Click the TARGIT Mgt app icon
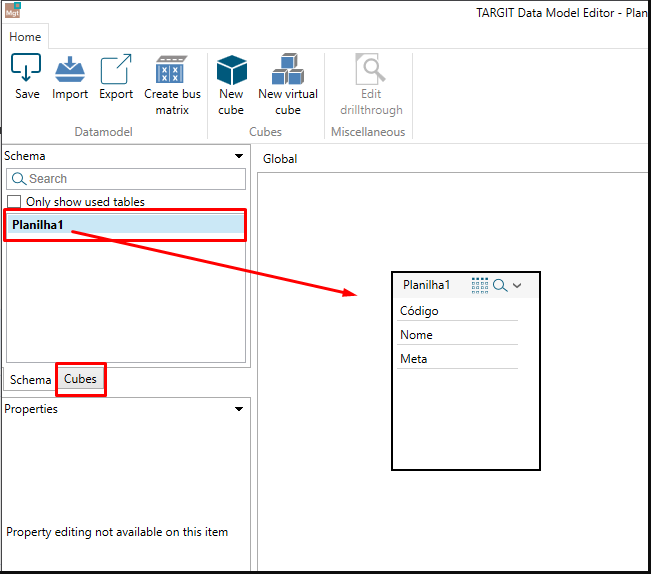651x574 pixels. (12, 10)
